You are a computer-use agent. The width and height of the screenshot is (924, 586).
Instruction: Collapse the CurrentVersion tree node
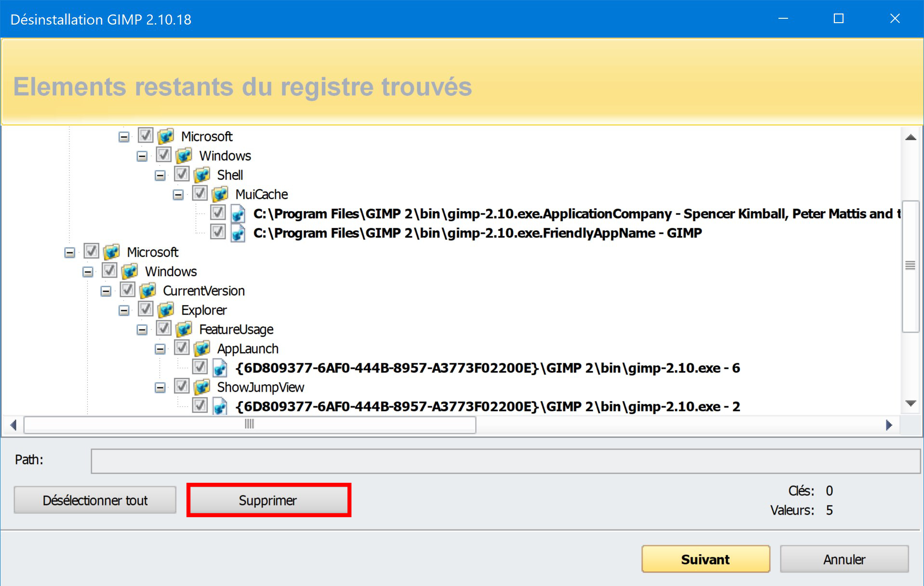(106, 291)
